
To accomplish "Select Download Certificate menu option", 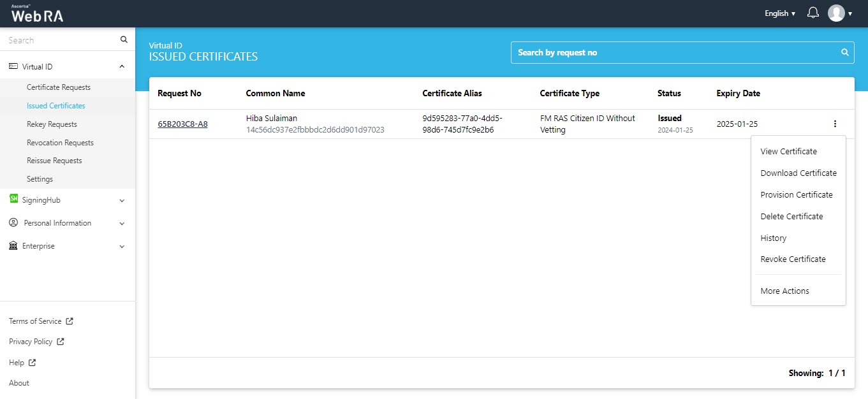I will pyautogui.click(x=798, y=173).
